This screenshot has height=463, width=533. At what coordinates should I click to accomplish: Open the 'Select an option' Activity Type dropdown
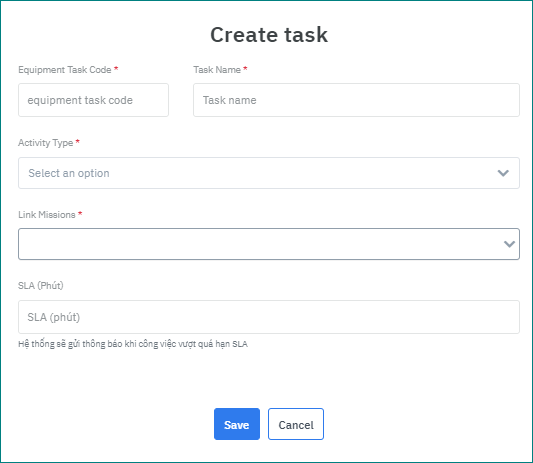(269, 173)
